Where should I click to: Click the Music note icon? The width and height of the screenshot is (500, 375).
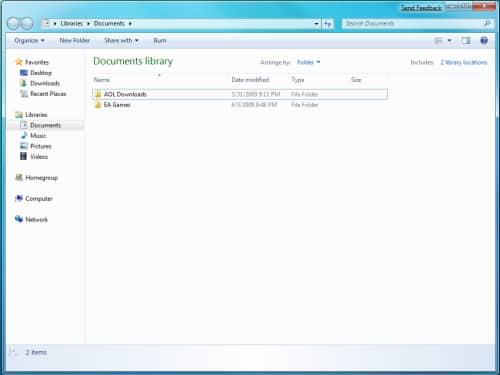point(24,135)
